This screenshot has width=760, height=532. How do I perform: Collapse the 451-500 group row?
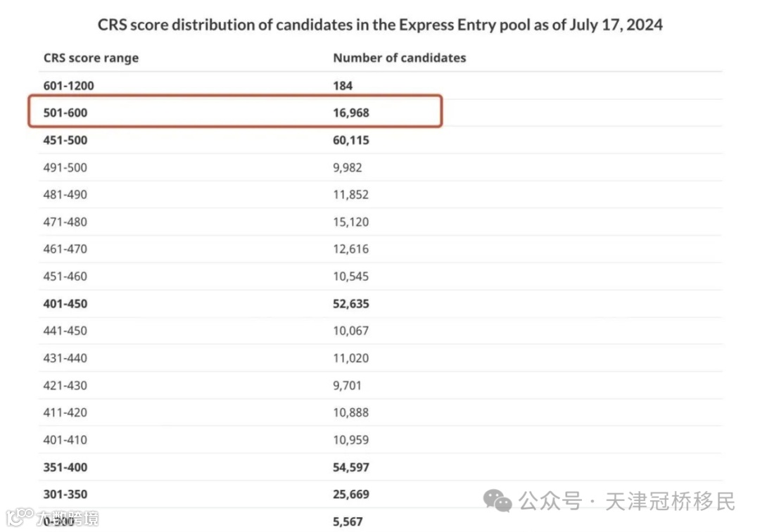[66, 140]
